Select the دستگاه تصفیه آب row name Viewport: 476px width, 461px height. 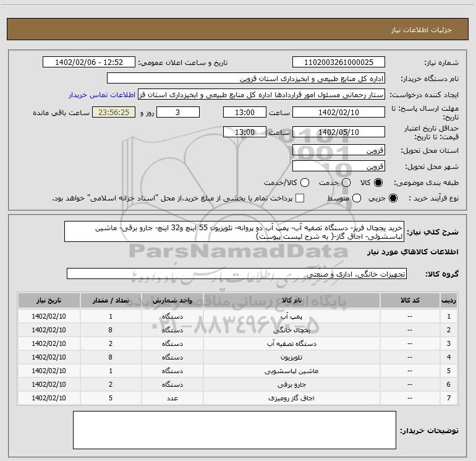pyautogui.click(x=291, y=343)
